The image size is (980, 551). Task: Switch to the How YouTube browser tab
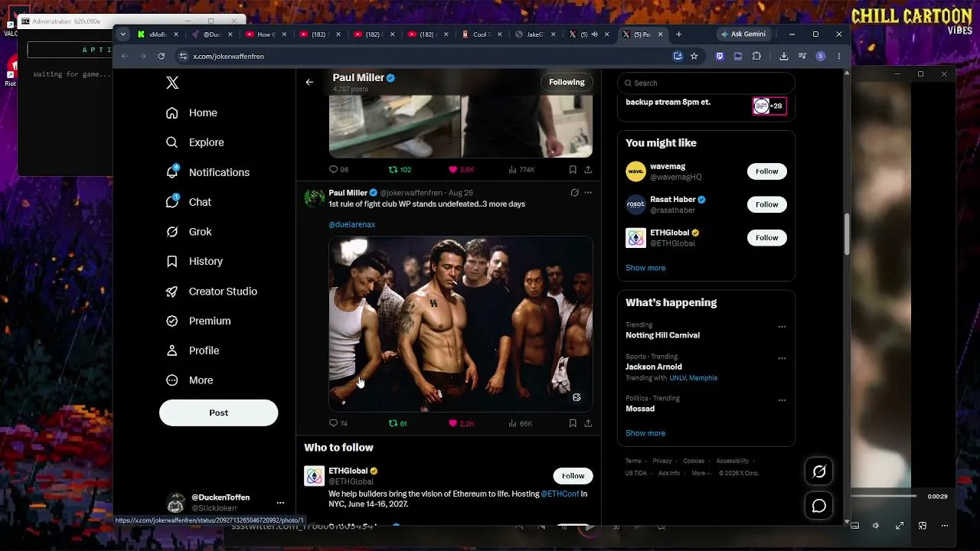point(266,34)
